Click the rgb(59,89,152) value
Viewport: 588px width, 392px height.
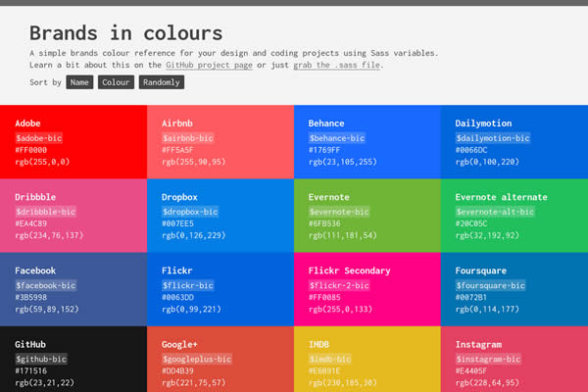pos(47,309)
